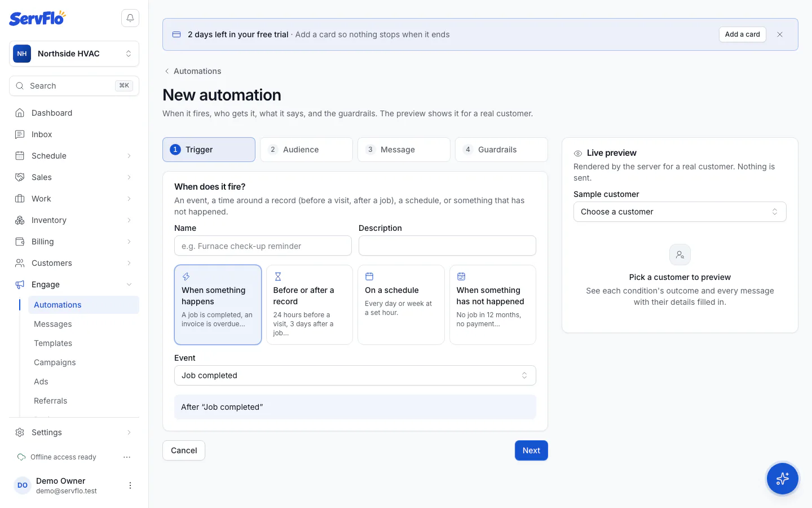The height and width of the screenshot is (508, 812).
Task: Expand Inventory in sidebar
Action: click(74, 220)
